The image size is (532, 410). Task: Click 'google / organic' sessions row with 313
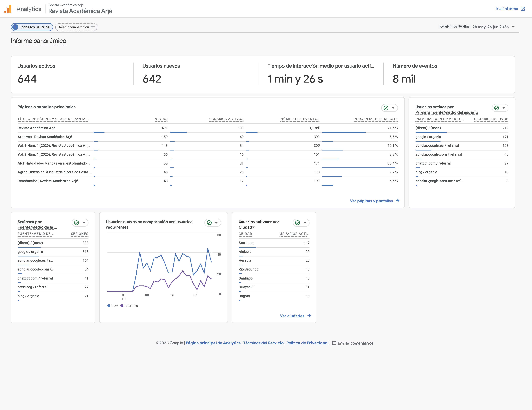point(53,252)
